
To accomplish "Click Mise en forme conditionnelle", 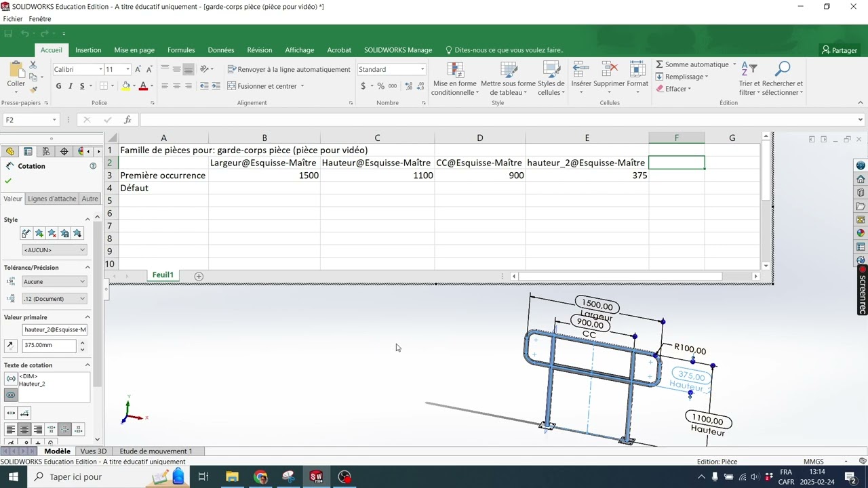I will coord(456,79).
